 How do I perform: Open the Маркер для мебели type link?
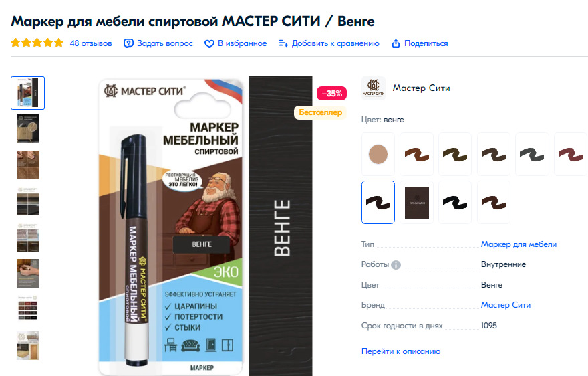point(519,244)
